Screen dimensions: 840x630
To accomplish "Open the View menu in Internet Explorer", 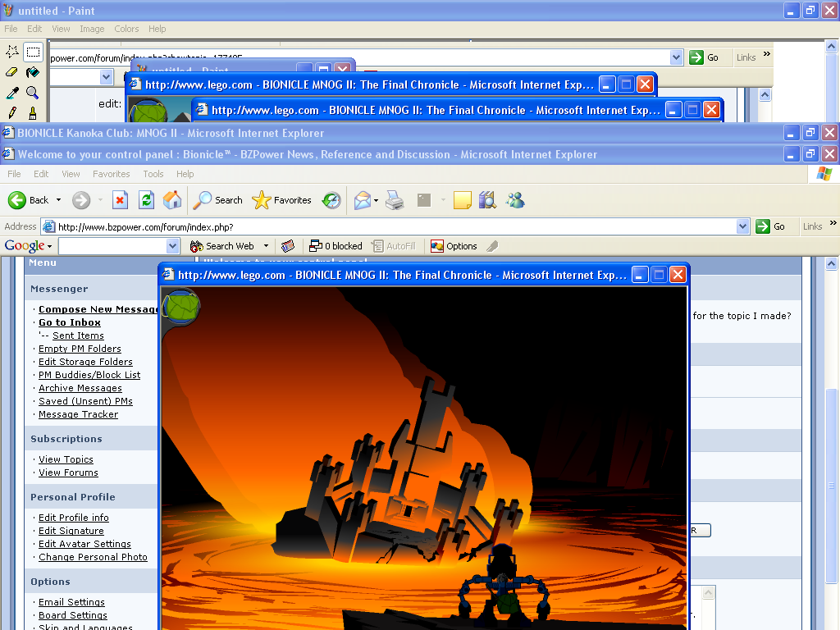I will coord(71,174).
